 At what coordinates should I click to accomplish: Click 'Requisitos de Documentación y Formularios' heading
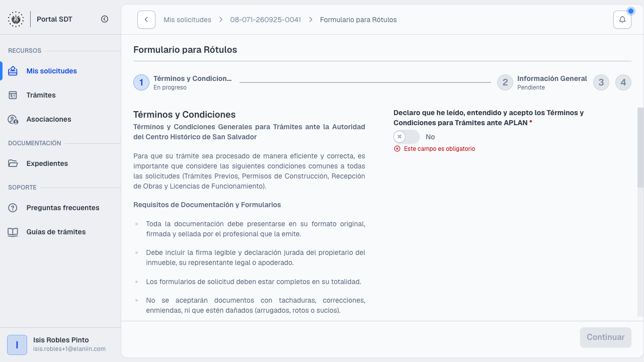point(207,205)
